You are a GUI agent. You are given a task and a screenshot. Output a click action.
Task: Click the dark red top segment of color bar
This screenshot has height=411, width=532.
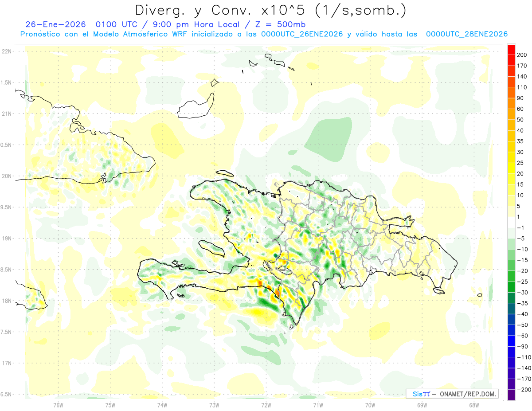(x=511, y=49)
